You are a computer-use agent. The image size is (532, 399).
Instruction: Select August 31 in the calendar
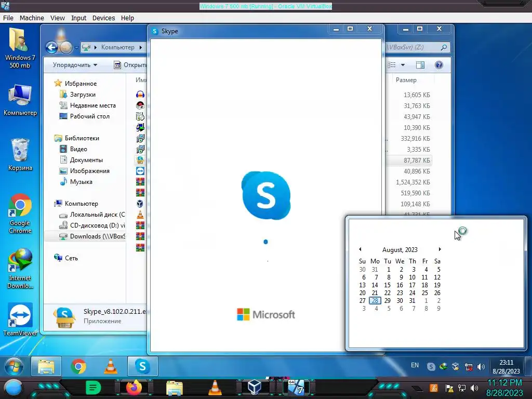tap(412, 301)
